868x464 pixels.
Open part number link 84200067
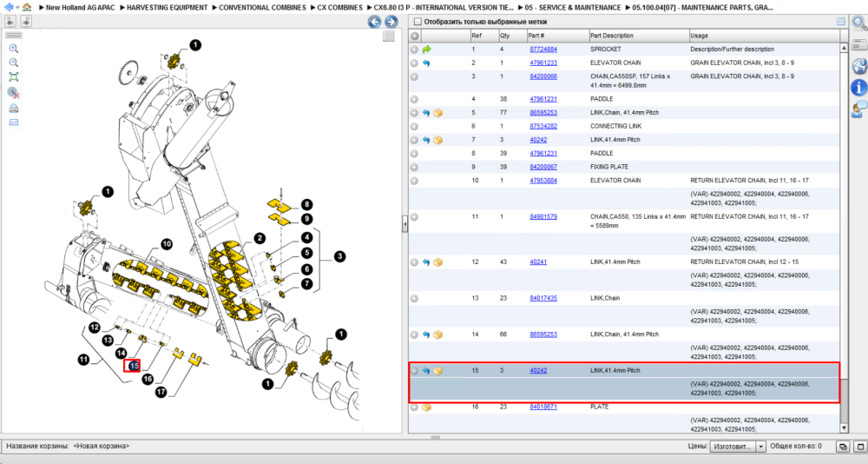543,167
